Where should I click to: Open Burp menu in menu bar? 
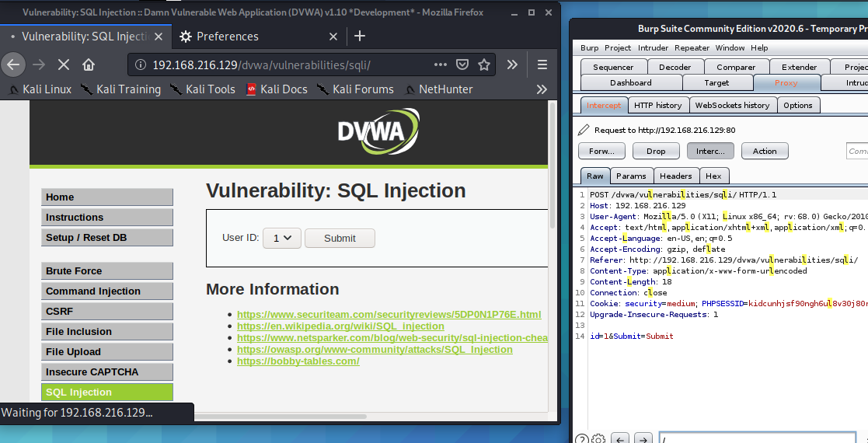tap(590, 48)
